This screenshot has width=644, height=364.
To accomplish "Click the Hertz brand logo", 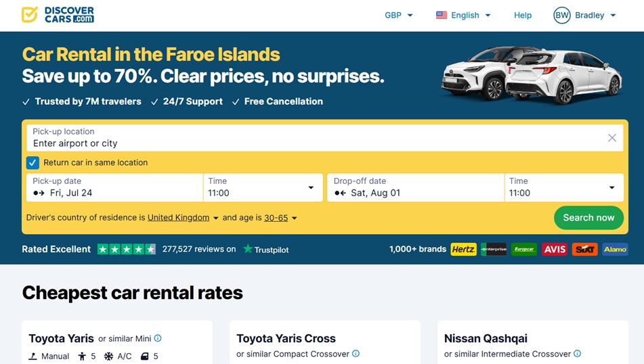I will point(463,249).
